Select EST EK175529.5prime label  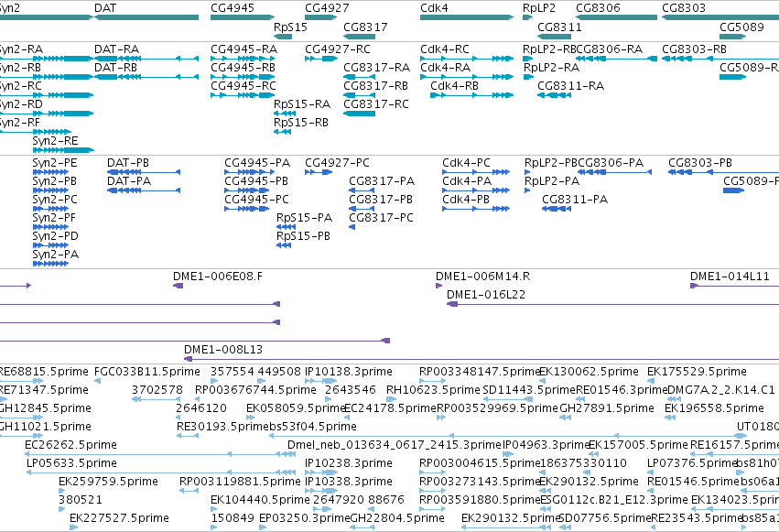click(x=697, y=372)
